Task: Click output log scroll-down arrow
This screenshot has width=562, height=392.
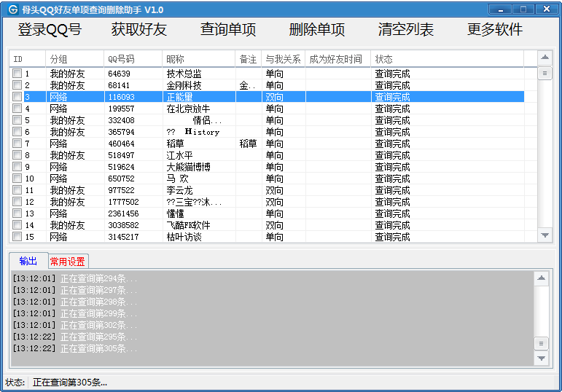Action: click(542, 358)
